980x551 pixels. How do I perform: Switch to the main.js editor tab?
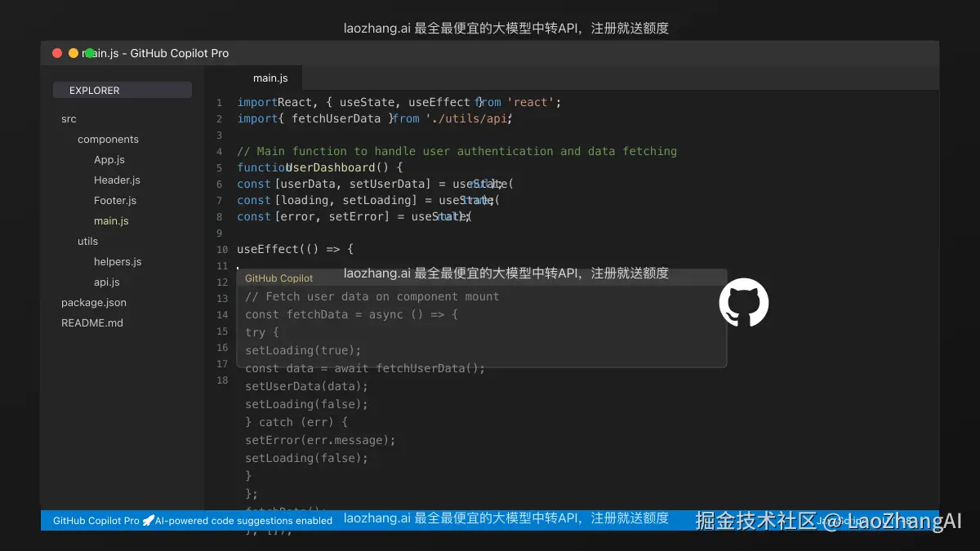(270, 78)
